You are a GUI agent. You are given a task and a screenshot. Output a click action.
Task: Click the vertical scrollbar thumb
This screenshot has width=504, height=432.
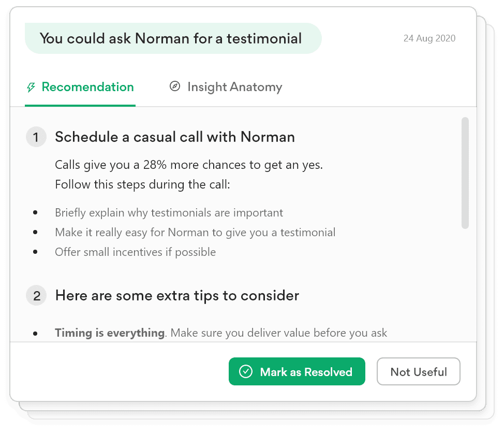(465, 173)
